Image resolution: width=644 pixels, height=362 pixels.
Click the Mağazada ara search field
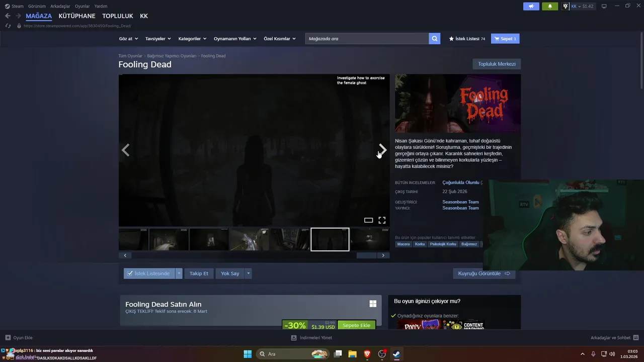tap(367, 39)
